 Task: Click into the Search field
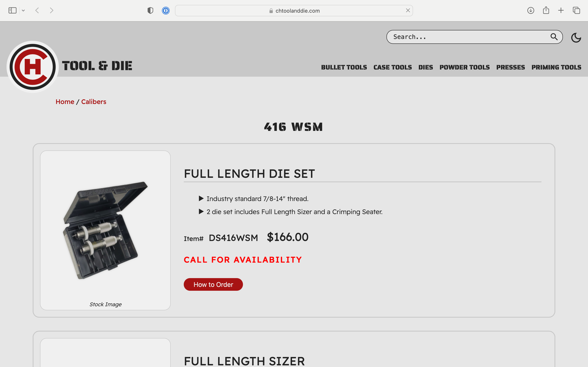469,37
